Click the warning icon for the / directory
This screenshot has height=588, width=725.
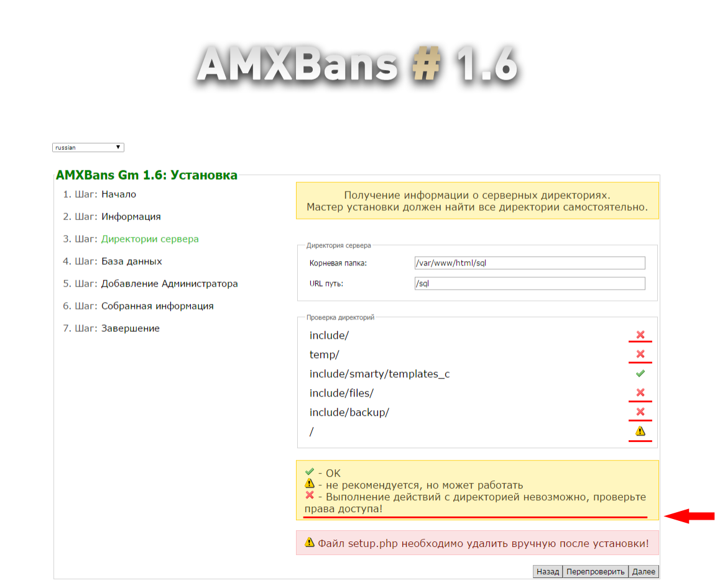(640, 431)
